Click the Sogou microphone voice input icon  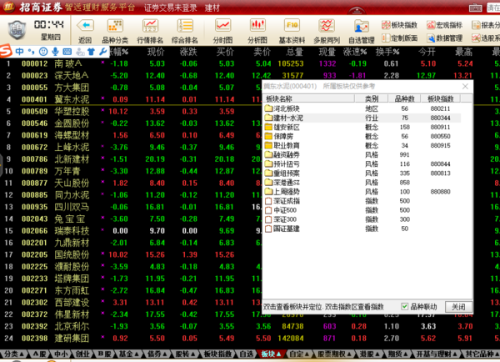pos(55,51)
